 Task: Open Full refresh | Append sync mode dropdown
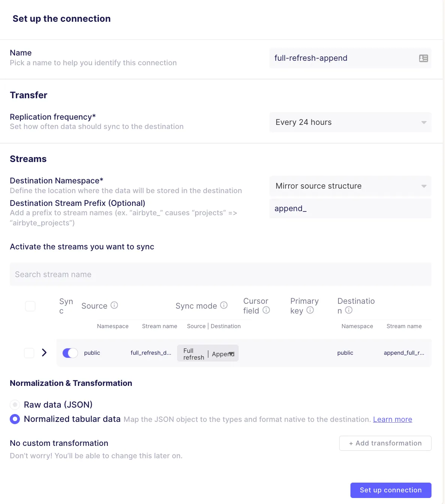coord(208,353)
